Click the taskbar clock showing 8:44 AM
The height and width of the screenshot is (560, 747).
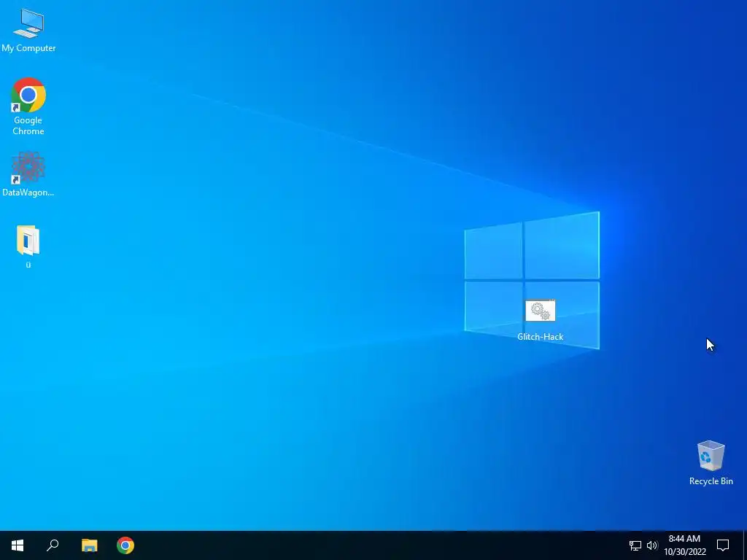685,545
